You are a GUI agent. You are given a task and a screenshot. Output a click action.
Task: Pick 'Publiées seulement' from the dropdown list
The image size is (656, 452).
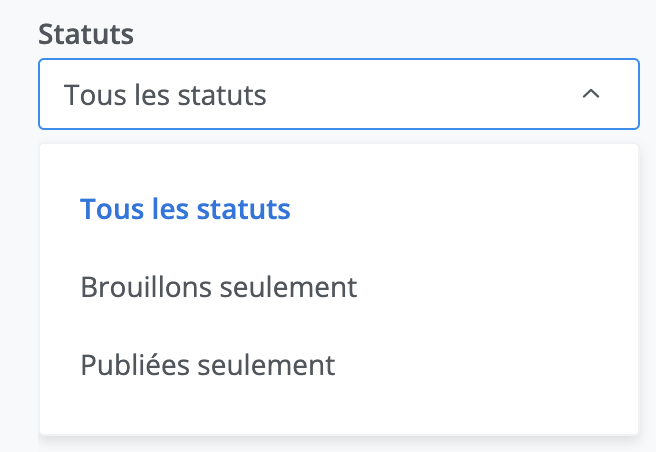(x=207, y=365)
